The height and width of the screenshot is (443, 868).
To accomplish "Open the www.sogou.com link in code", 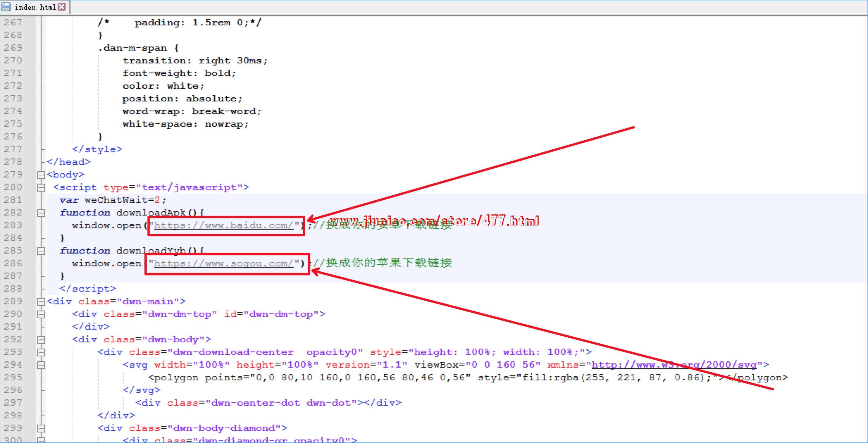I will [x=223, y=263].
